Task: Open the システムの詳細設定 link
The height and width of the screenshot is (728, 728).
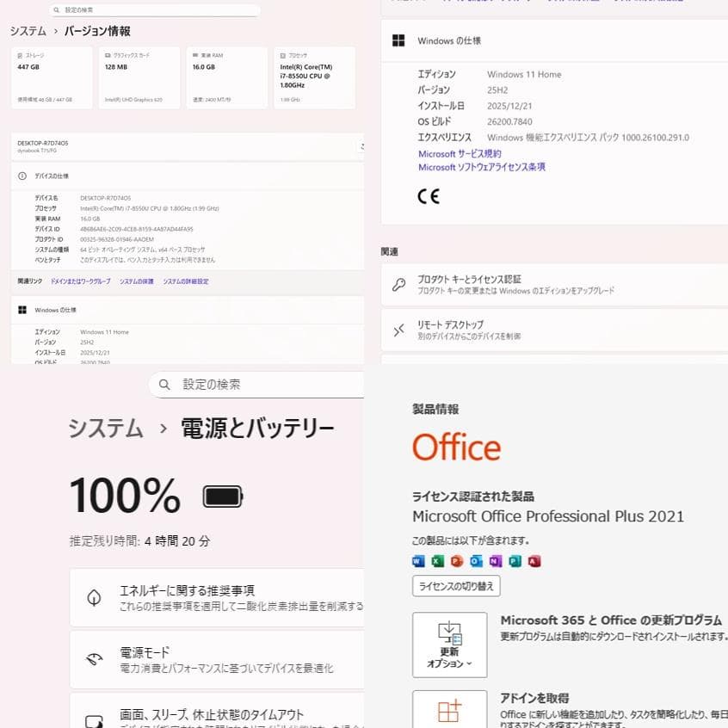Action: (x=185, y=281)
